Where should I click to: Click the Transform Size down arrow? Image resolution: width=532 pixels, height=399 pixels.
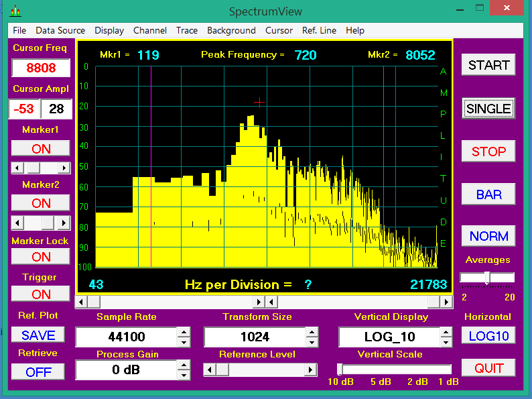pyautogui.click(x=312, y=341)
